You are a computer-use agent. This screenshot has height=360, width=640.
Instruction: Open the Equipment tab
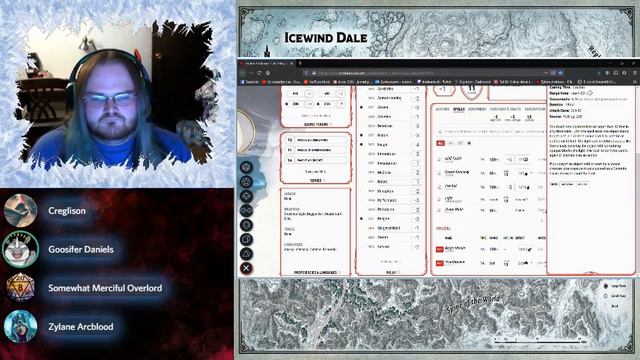477,109
